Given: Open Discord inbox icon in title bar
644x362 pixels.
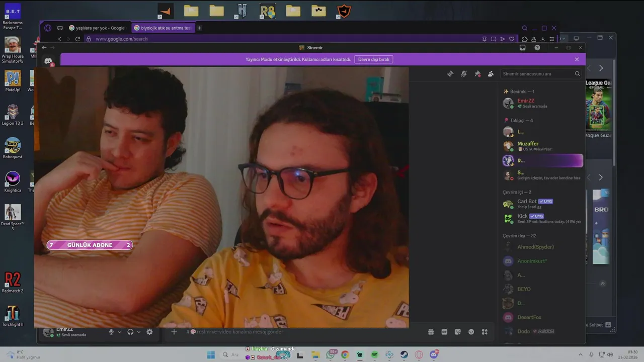Looking at the screenshot, I should coord(523,48).
